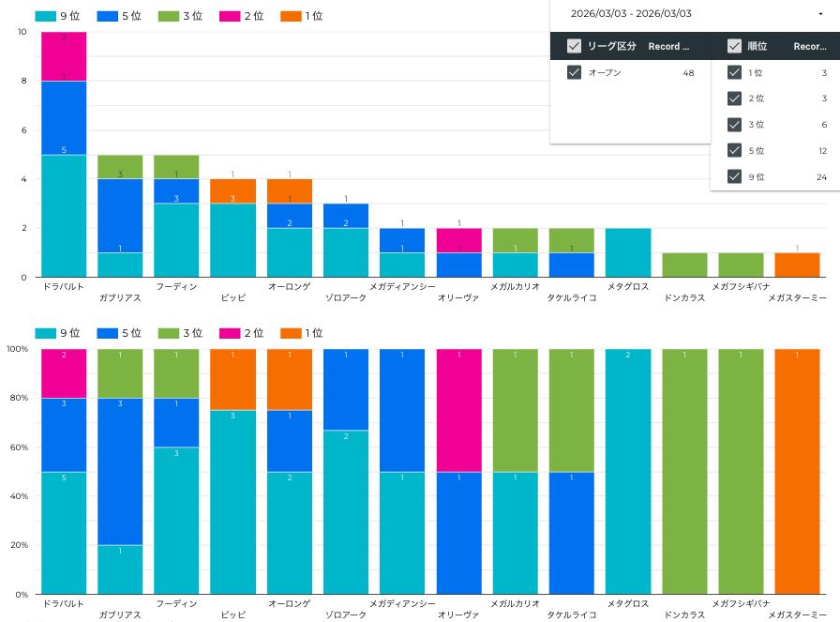Uncheck the 3位 filter checkbox
Viewport: 840px width, 622px height.
point(735,125)
